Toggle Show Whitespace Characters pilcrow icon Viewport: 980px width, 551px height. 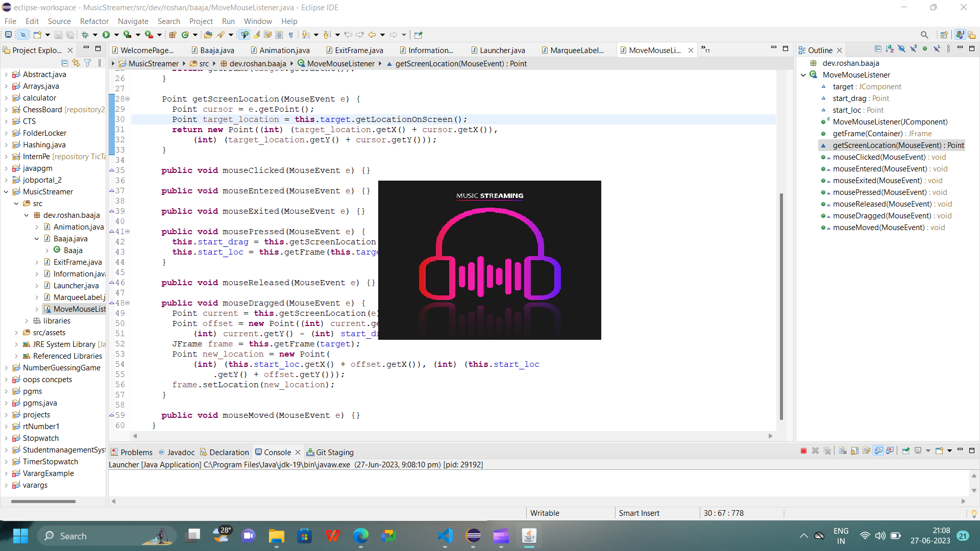(x=291, y=35)
